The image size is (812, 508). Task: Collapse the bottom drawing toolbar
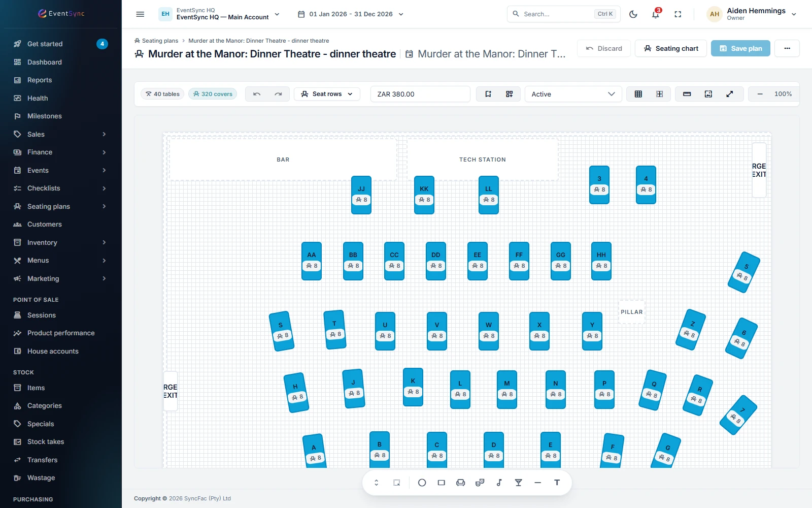377,483
